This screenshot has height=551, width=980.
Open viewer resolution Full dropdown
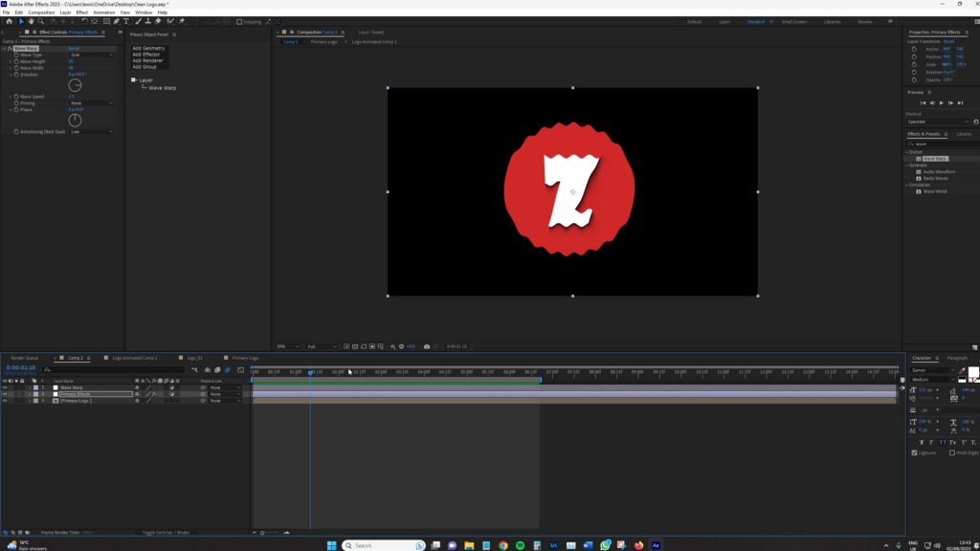pos(322,346)
